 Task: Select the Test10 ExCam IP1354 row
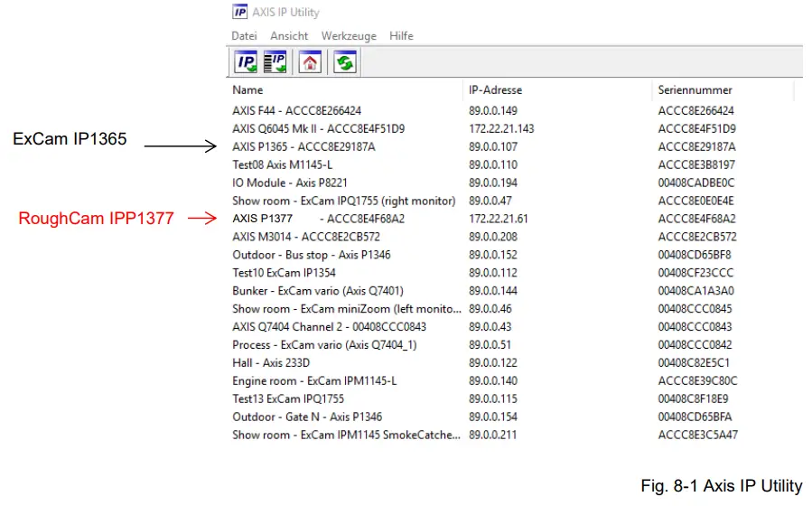[513, 273]
